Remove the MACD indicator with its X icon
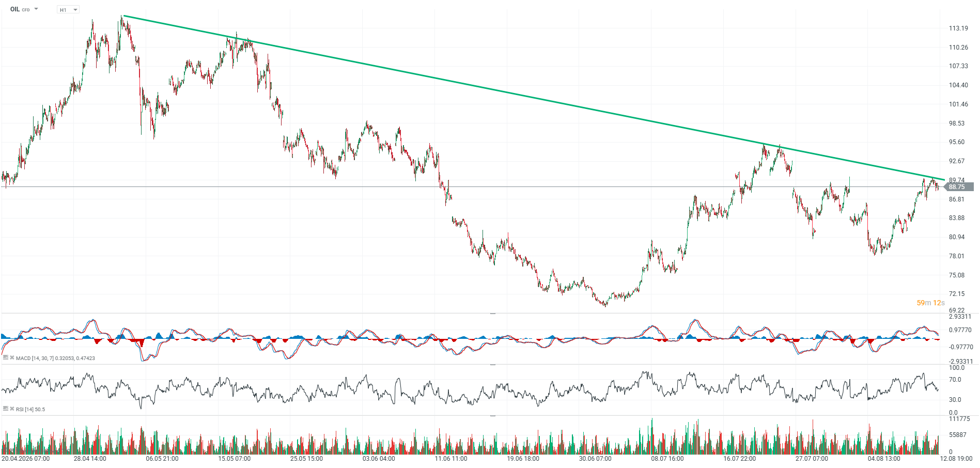Viewport: 980px width, 468px height. 12,357
